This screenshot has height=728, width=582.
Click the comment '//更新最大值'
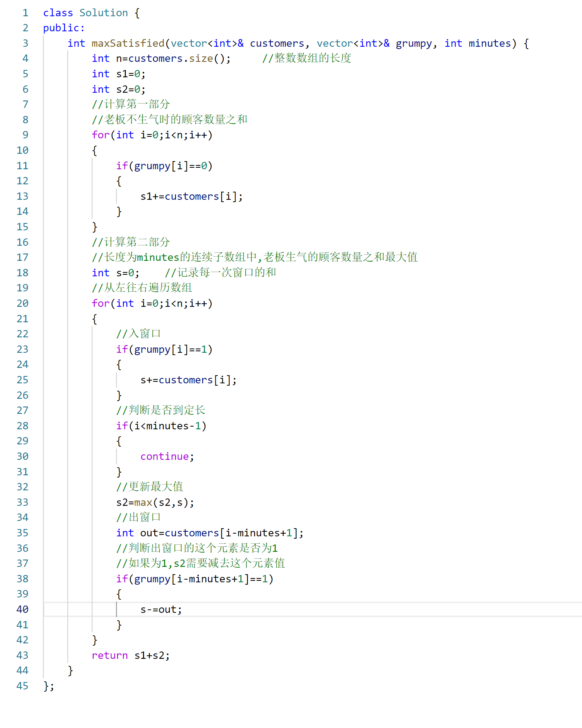point(150,487)
